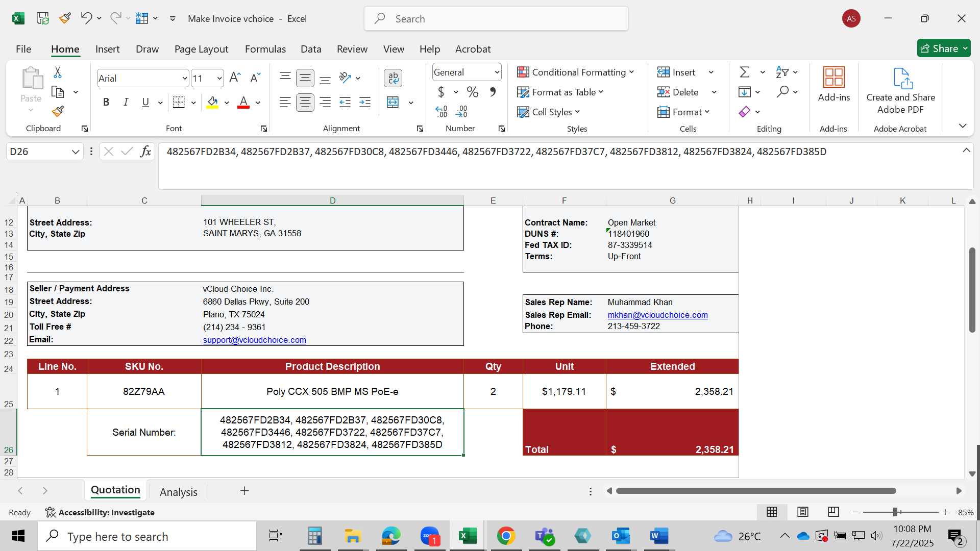Toggle Underline formatting
980x551 pixels.
coord(145,102)
